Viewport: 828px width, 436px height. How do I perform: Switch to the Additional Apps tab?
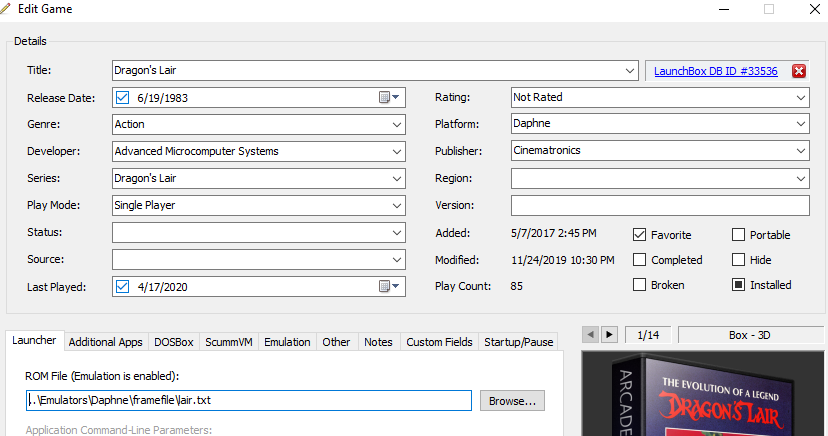pyautogui.click(x=106, y=342)
